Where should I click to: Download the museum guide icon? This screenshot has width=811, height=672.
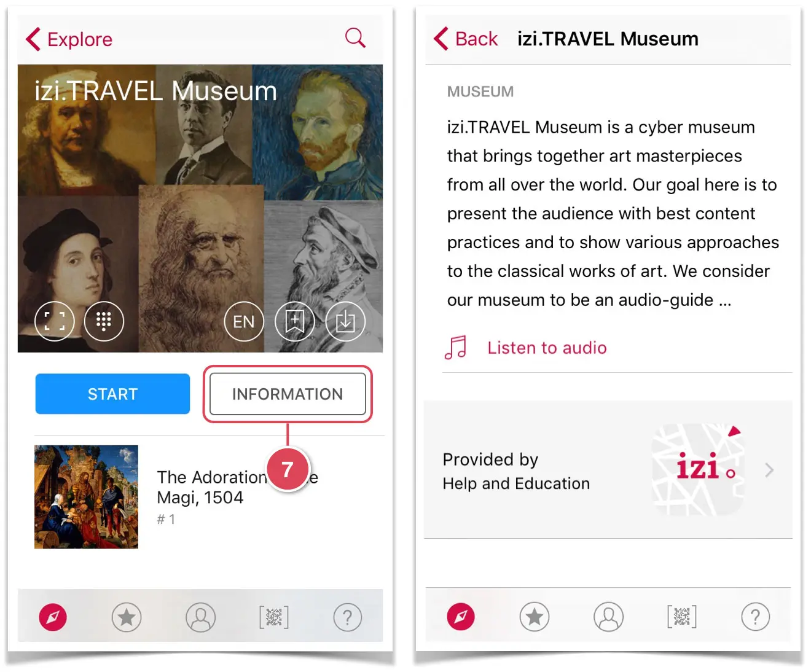[345, 321]
